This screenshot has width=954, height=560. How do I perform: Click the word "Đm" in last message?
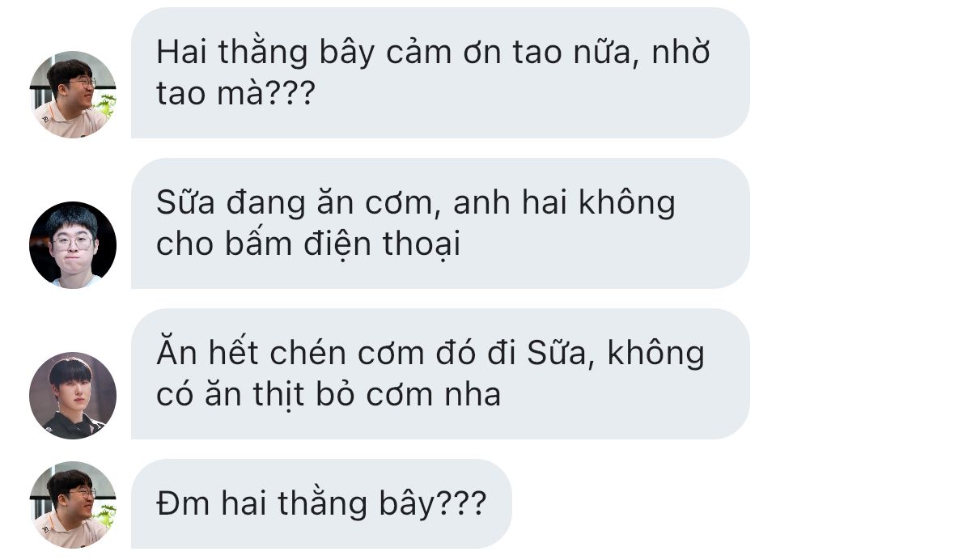pos(183,504)
